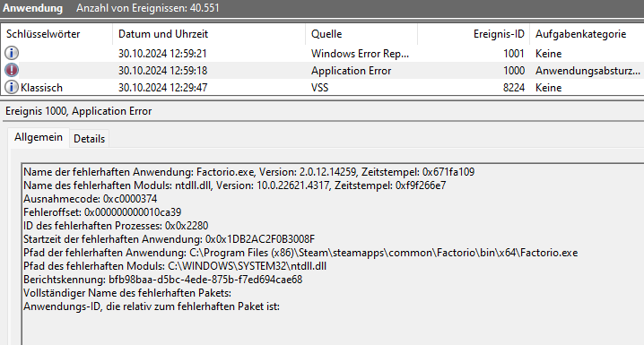The image size is (644, 345).
Task: Click the Factorio.exe path line in the event text
Action: [x=300, y=253]
